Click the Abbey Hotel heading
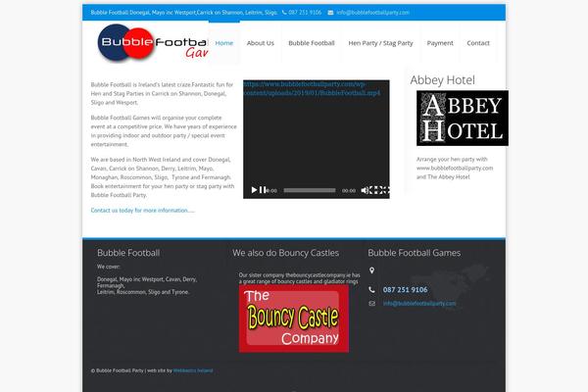Screen dimensions: 588x392 (x=443, y=80)
